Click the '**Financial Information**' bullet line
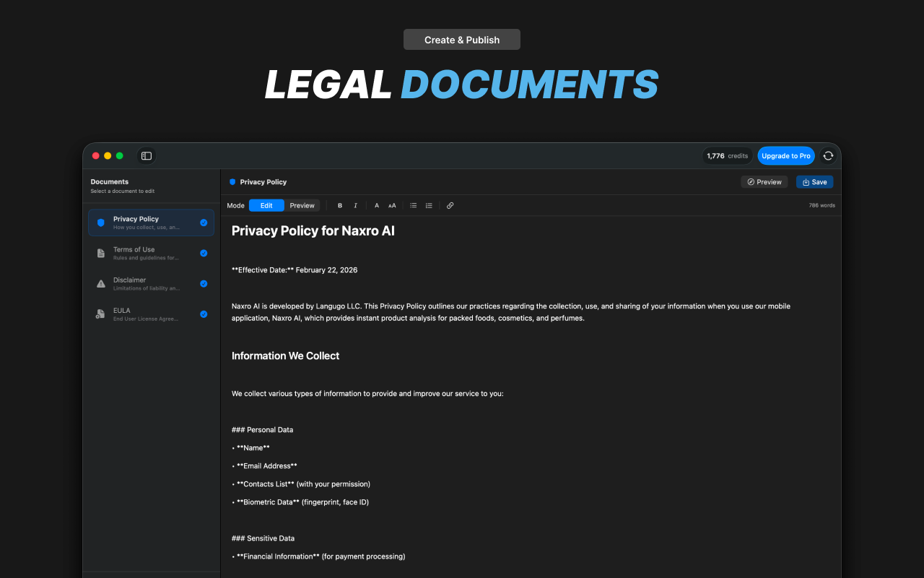924x578 pixels. [318, 556]
